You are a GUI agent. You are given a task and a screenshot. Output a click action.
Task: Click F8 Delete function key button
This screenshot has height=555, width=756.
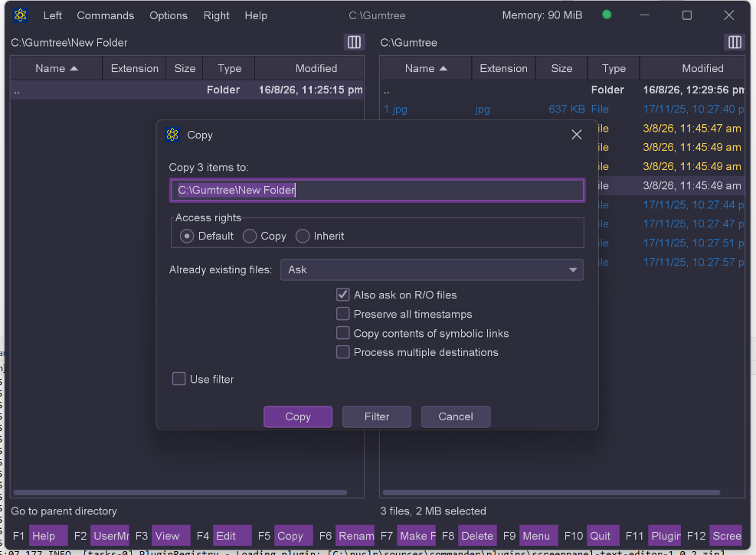[477, 536]
